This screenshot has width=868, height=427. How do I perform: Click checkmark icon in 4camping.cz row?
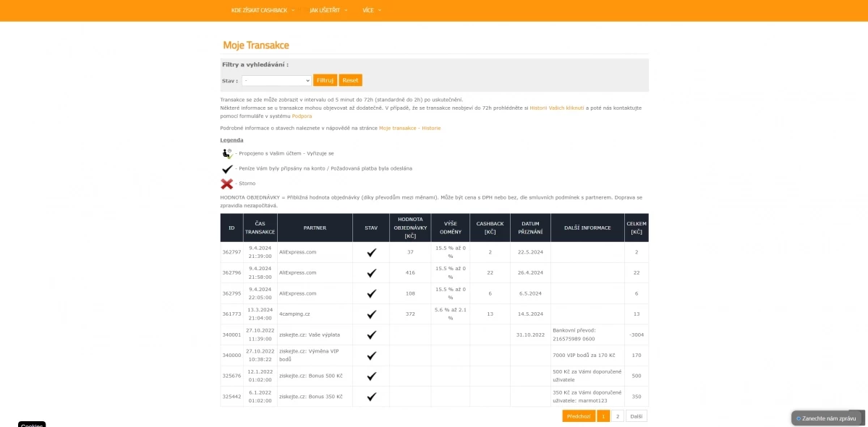tap(372, 314)
